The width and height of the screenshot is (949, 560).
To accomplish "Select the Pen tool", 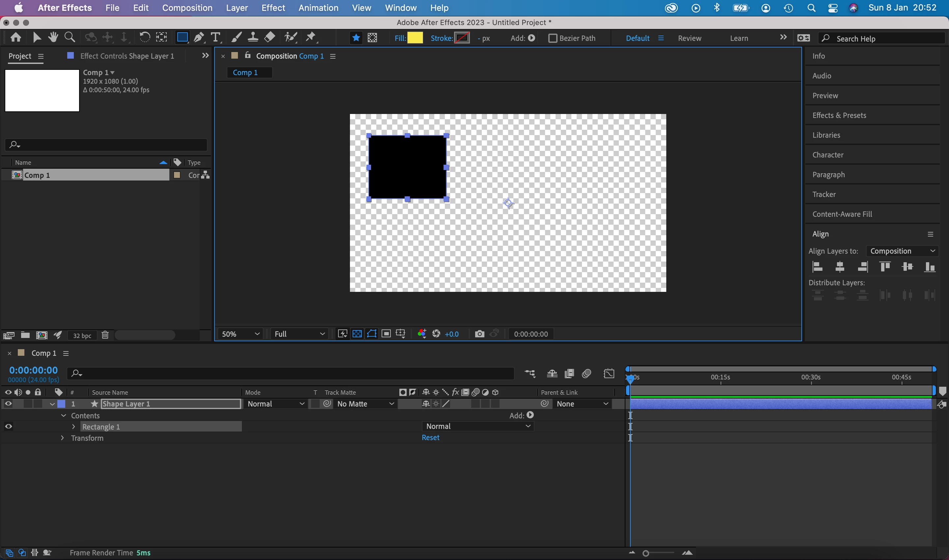I will coord(199,37).
